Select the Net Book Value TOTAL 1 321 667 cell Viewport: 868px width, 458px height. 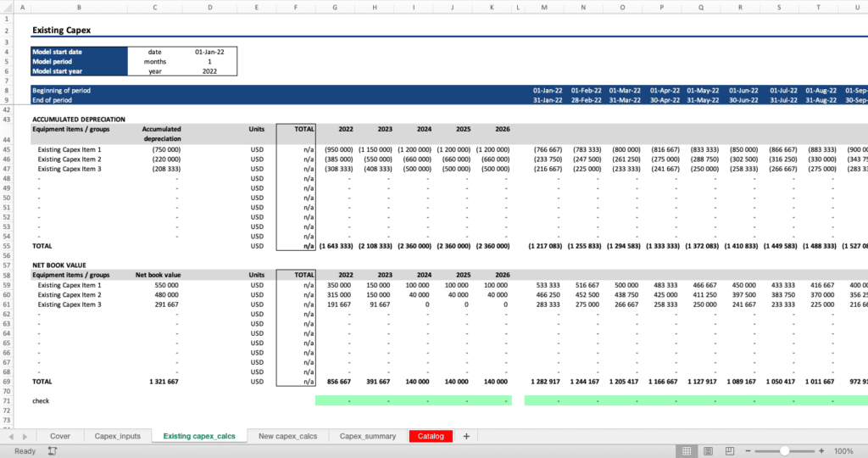(155, 383)
